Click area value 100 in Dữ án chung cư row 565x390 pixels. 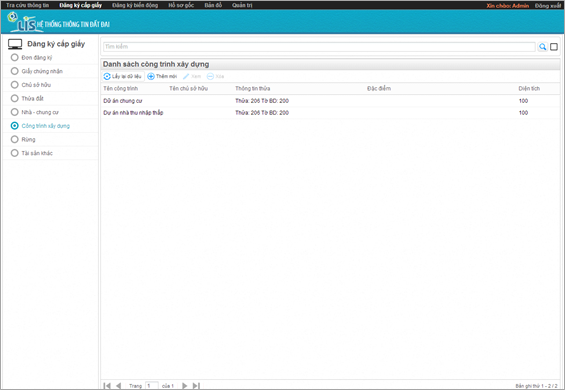[524, 101]
